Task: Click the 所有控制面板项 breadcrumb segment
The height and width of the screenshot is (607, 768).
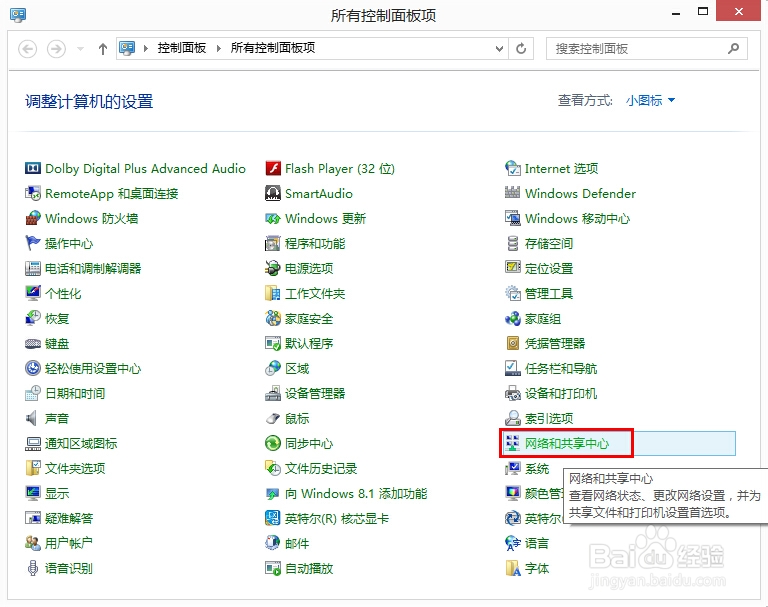Action: [273, 48]
